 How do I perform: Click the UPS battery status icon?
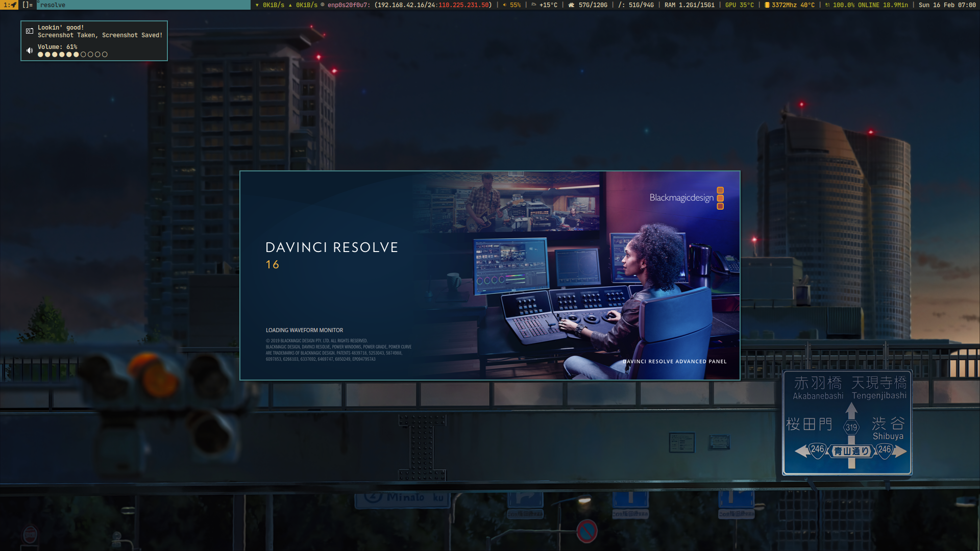827,5
